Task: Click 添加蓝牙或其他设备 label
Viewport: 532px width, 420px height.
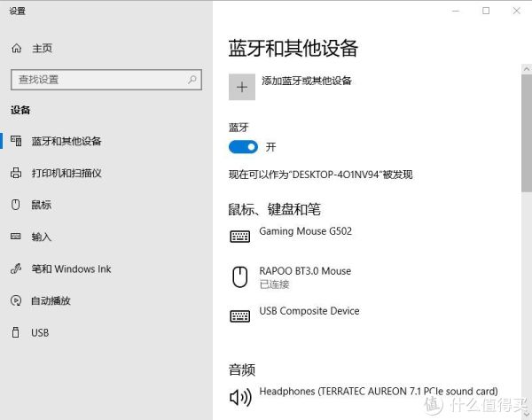Action: 307,81
